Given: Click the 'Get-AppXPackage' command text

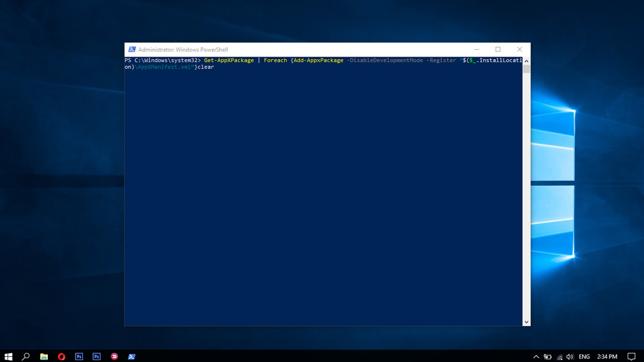Looking at the screenshot, I should point(229,60).
